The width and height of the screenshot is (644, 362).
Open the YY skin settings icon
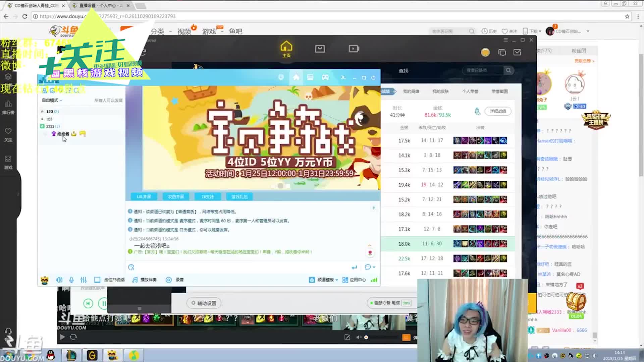tap(281, 77)
